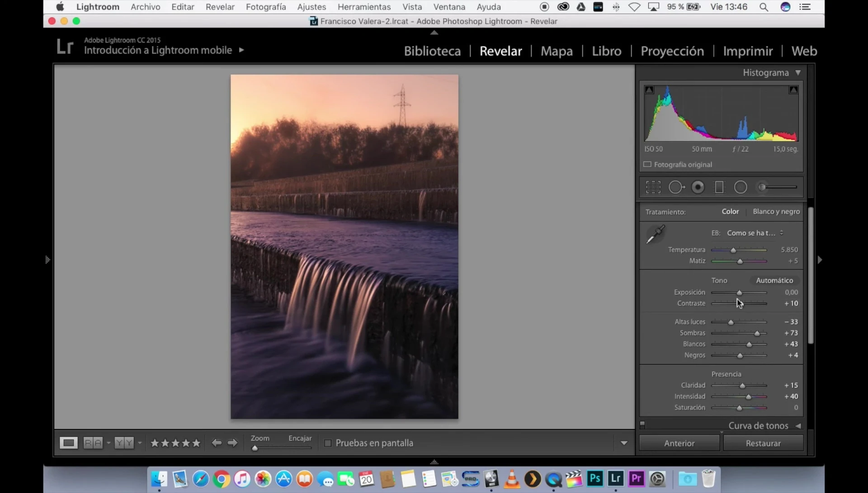The height and width of the screenshot is (493, 868).
Task: Select the Red Eye Correction tool
Action: (x=698, y=187)
